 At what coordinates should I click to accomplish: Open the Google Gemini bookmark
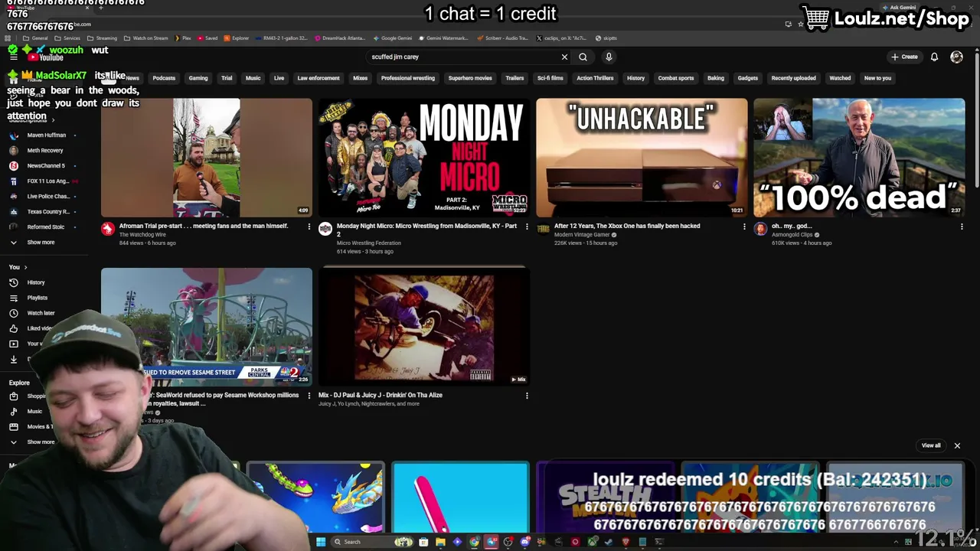(391, 38)
